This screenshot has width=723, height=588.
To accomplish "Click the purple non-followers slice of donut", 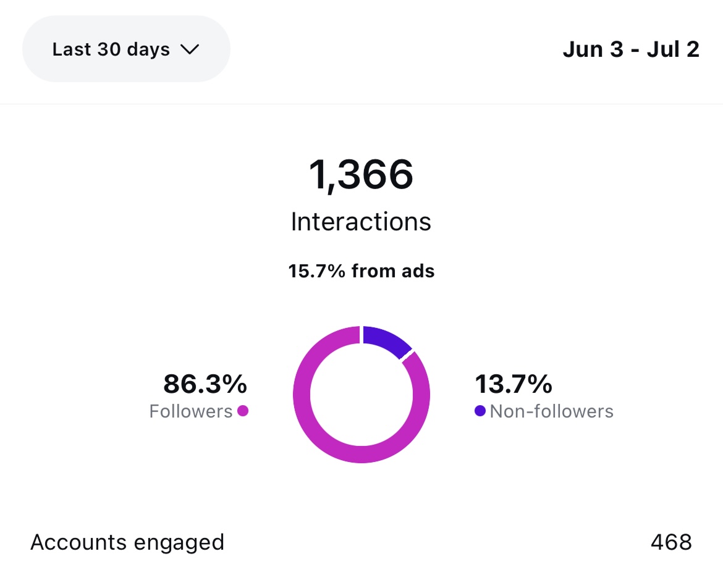I will [x=385, y=340].
